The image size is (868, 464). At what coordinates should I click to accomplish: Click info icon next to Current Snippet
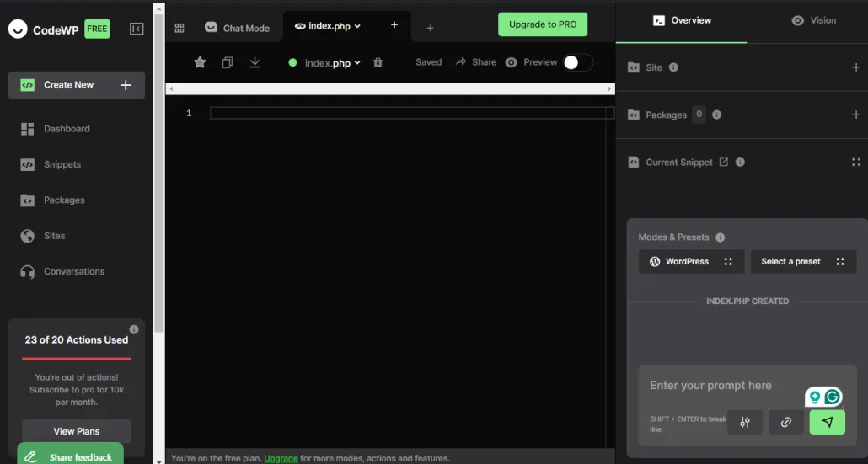tap(740, 162)
